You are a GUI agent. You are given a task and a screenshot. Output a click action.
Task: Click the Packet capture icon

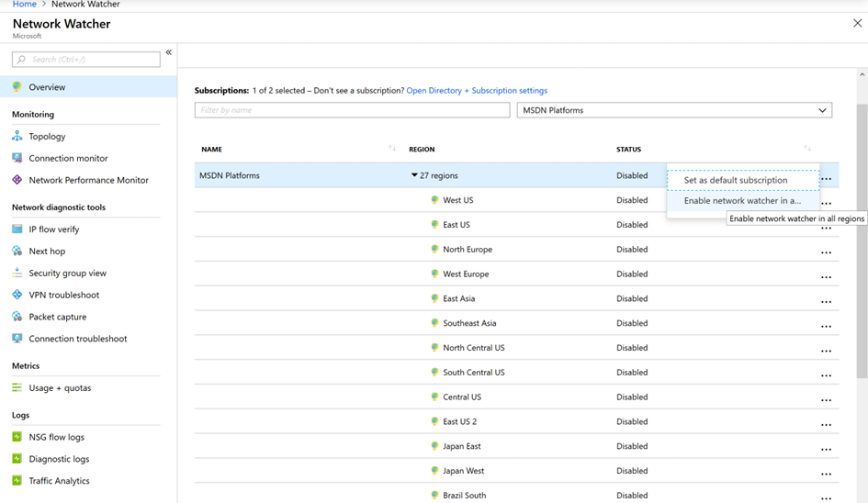(x=17, y=317)
